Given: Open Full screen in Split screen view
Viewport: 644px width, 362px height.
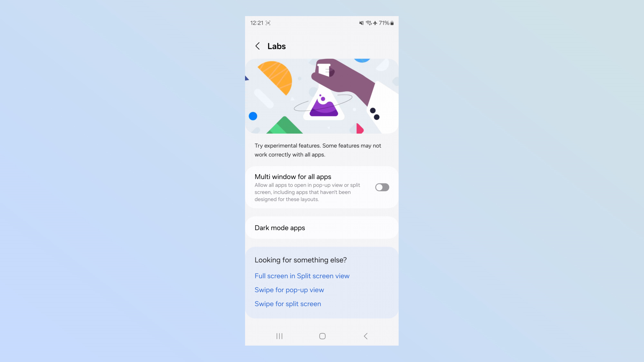Looking at the screenshot, I should tap(302, 276).
